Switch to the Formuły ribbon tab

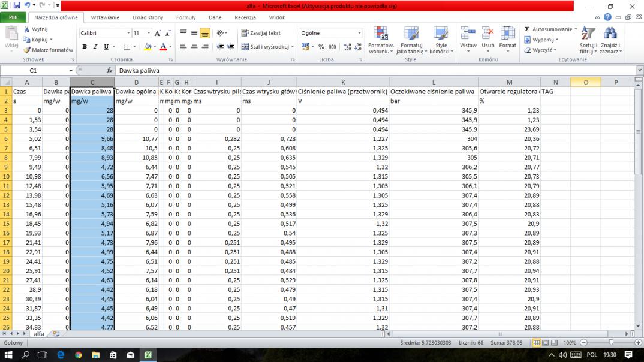click(185, 17)
